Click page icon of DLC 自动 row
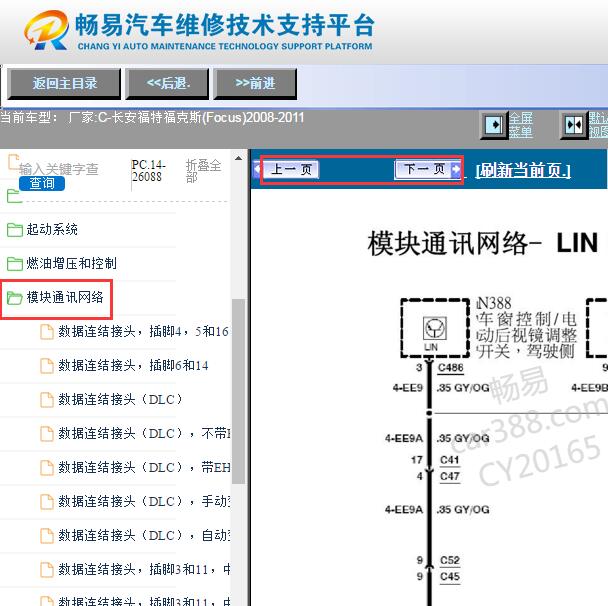The width and height of the screenshot is (608, 606). [47, 536]
